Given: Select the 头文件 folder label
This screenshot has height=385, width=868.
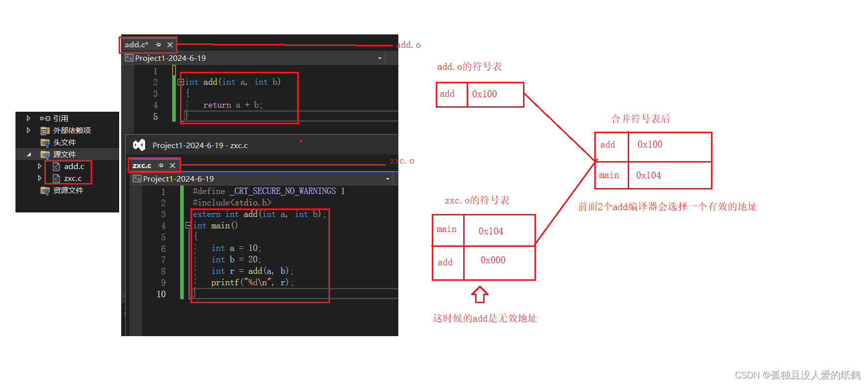Looking at the screenshot, I should click(x=64, y=142).
